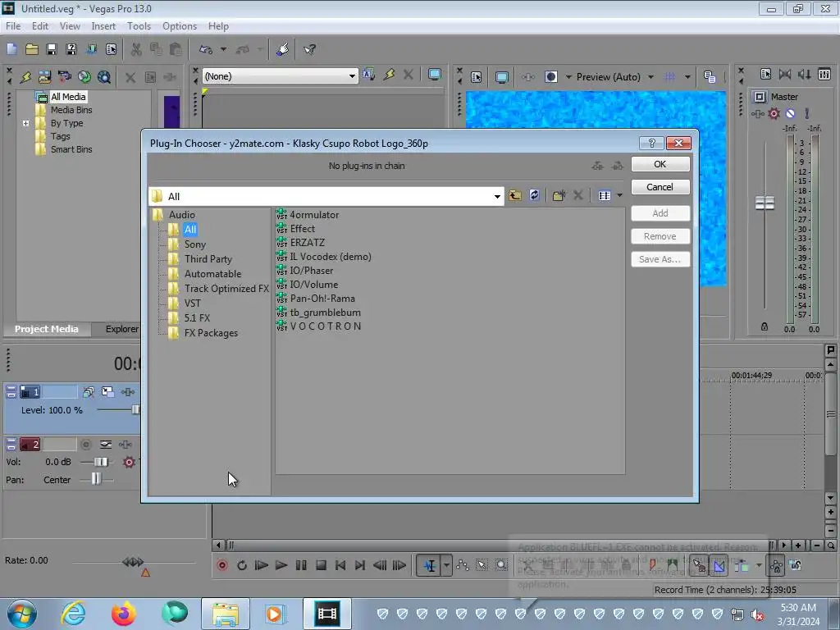Click the Pause button in transport bar
840x630 pixels.
(x=301, y=565)
